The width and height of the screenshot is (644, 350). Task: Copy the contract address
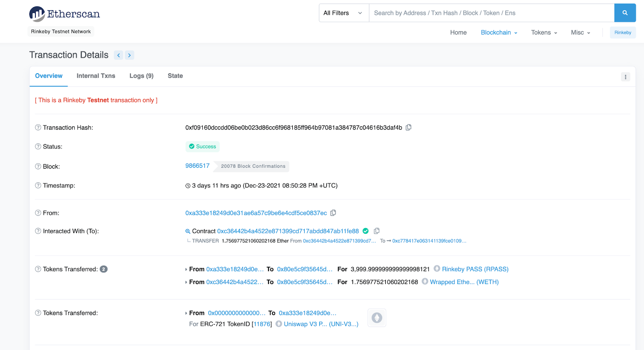tap(377, 231)
